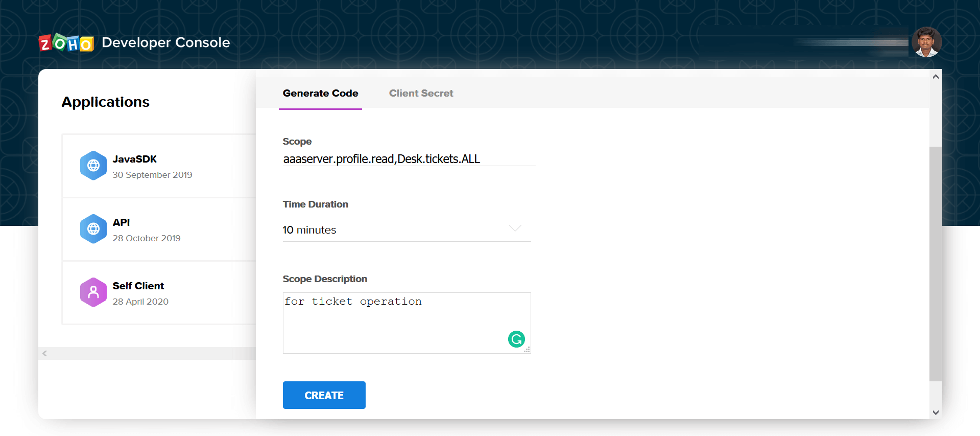Click the scroll up arrow
Viewport: 980px width, 436px height.
coord(936,77)
